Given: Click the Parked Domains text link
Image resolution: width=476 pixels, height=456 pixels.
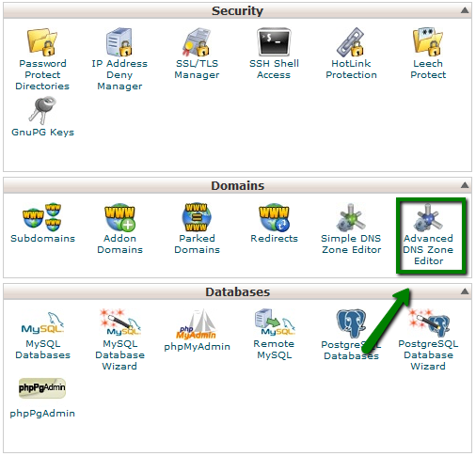Looking at the screenshot, I should click(197, 244).
